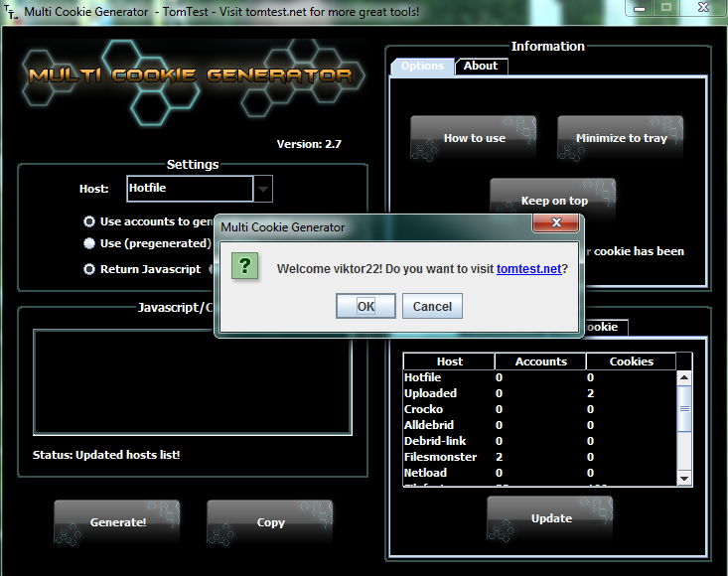728x576 pixels.
Task: Click the Cookies column header
Action: click(x=631, y=361)
